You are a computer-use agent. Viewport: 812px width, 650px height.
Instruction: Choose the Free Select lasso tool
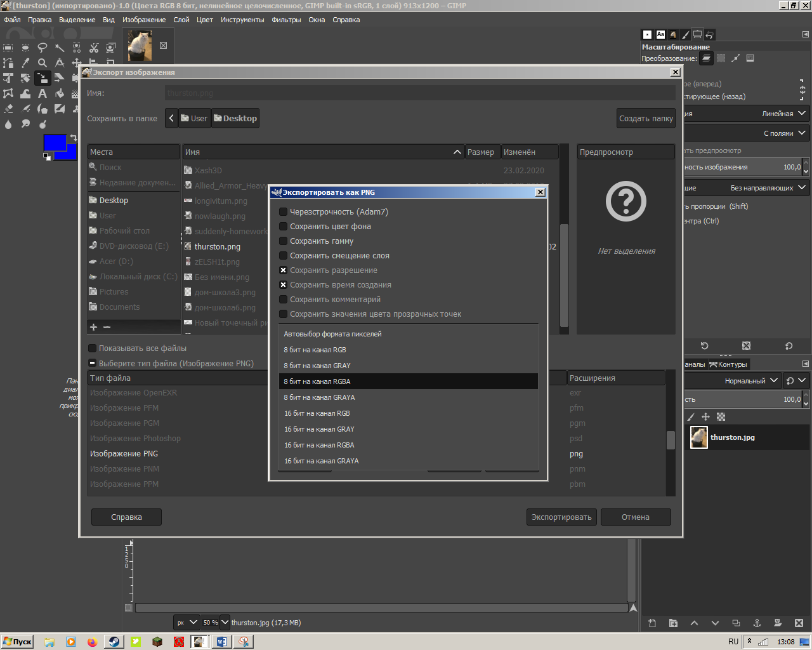pyautogui.click(x=43, y=48)
